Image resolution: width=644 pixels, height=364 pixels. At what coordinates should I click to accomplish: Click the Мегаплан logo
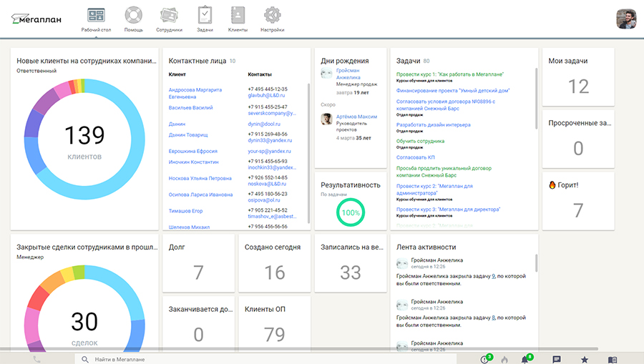[x=36, y=19]
